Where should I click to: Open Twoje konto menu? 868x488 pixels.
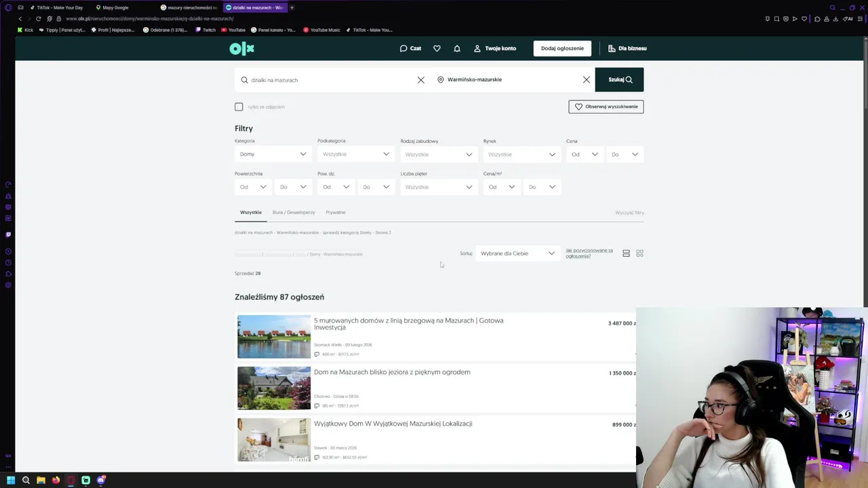pyautogui.click(x=495, y=48)
